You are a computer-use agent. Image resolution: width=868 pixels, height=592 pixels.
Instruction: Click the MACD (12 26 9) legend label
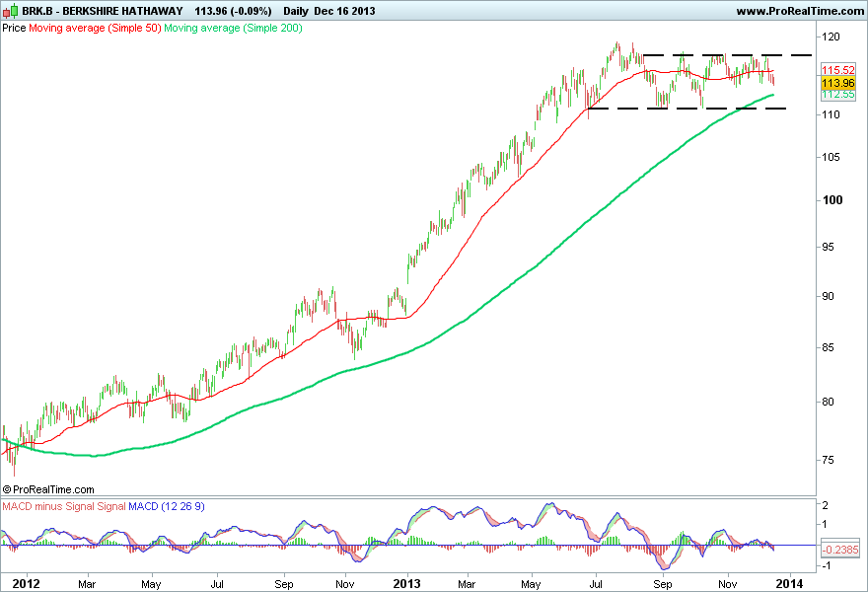coord(167,506)
